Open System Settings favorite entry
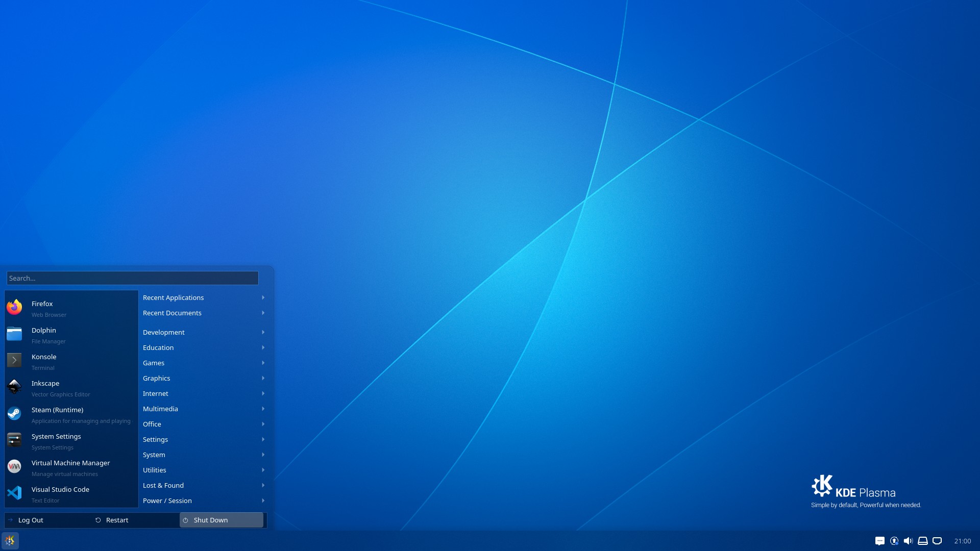 [x=71, y=441]
